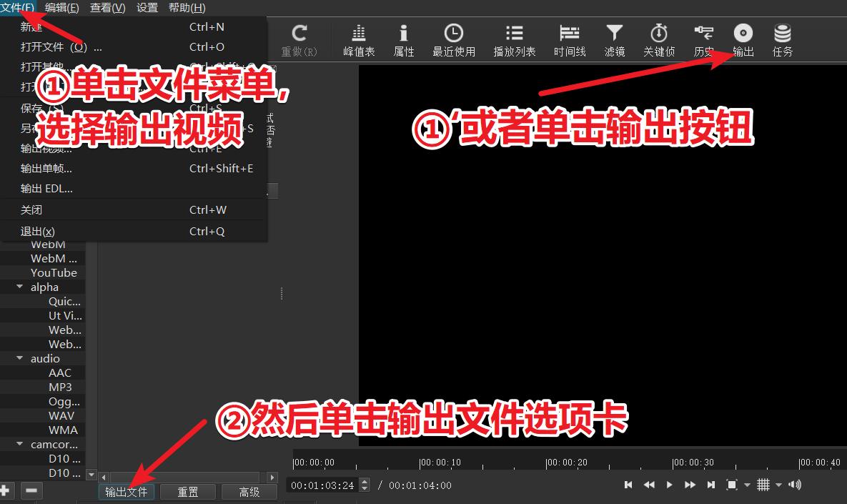Show the 历史 history panel
Viewport: 847px width, 504px height.
703,39
